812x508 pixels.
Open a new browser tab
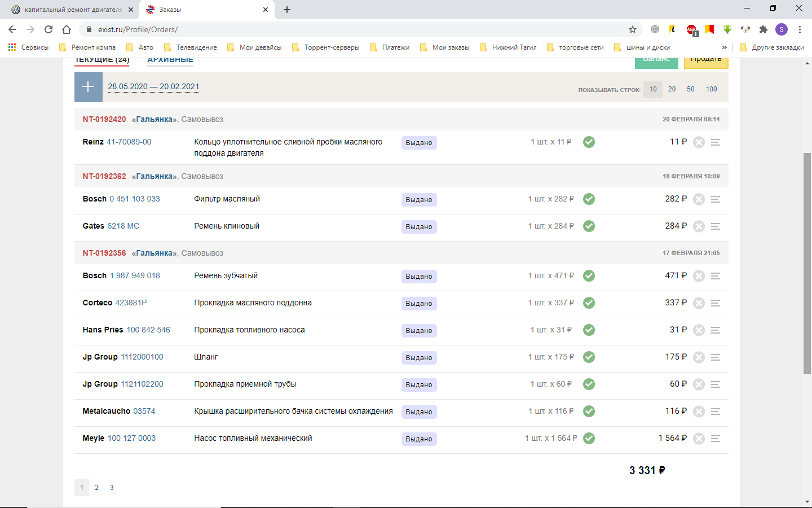click(287, 10)
